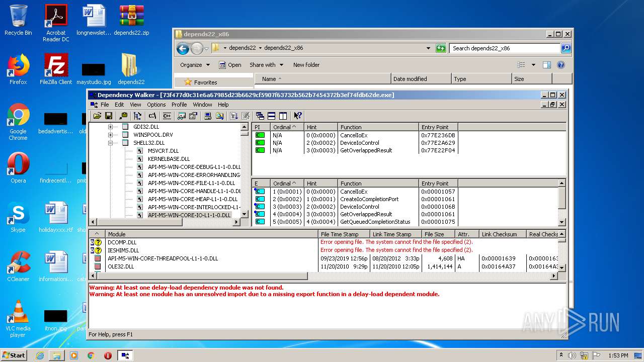The width and height of the screenshot is (644, 362).
Task: Toggle Undecorate C++ Functions button
Action: pos(167,116)
